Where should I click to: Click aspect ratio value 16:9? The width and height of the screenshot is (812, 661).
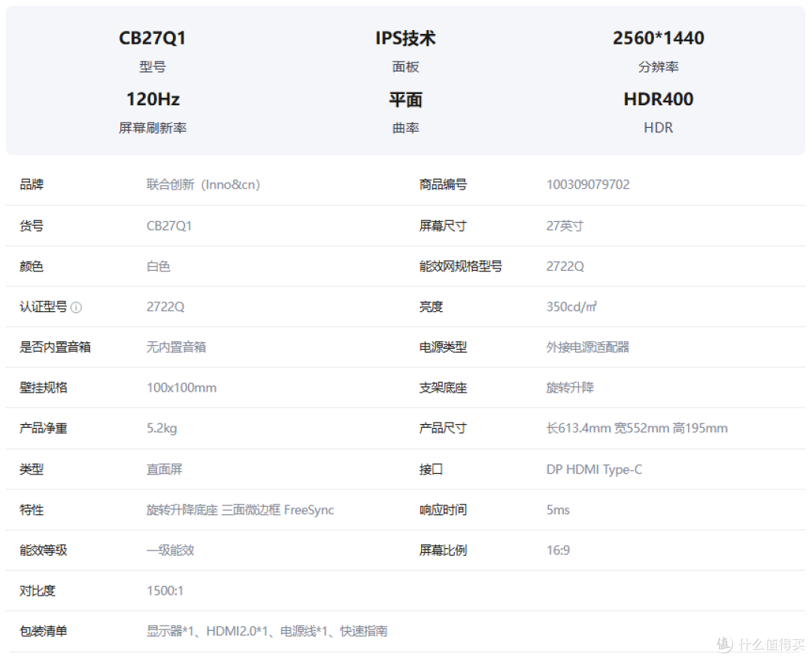[x=558, y=550]
